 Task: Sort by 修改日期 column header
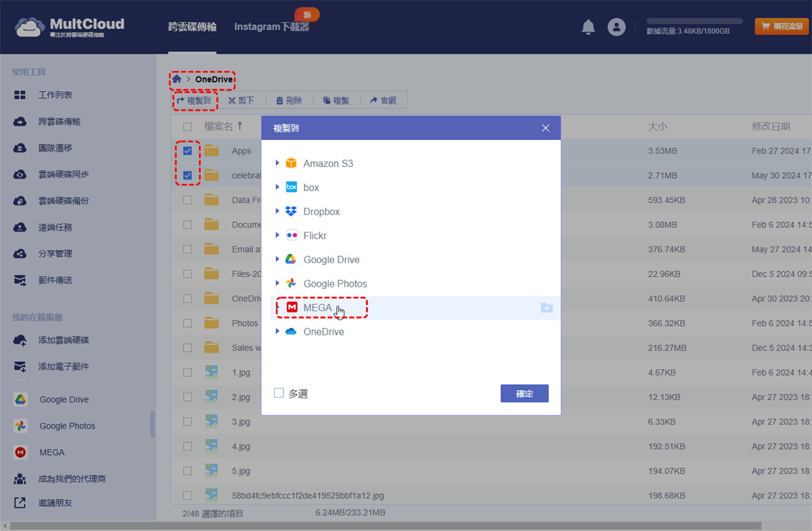tap(771, 126)
